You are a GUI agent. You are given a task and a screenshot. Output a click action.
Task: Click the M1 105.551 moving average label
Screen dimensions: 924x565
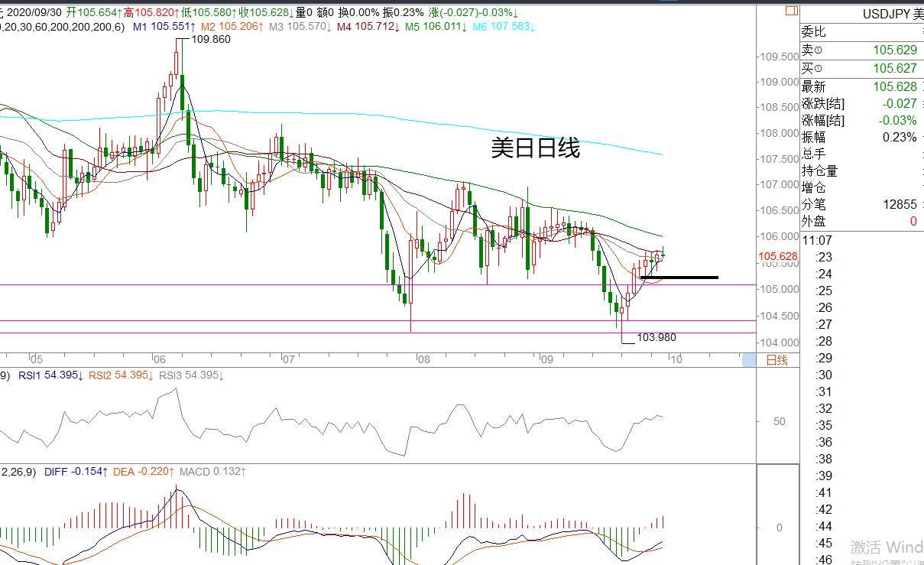(164, 26)
